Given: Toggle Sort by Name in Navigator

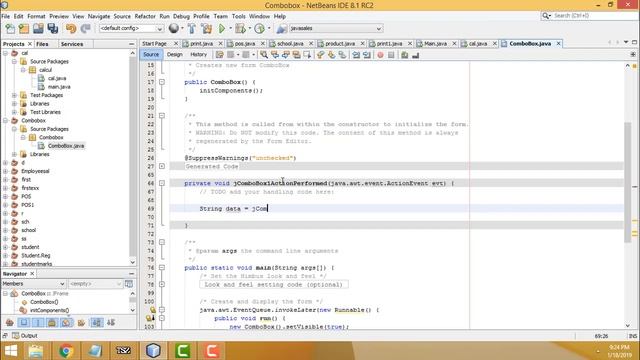Looking at the screenshot, I should pyautogui.click(x=97, y=322).
